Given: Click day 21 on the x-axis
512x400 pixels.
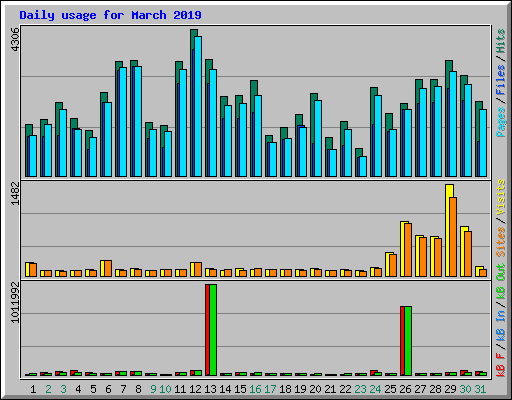Looking at the screenshot, I should 330,389.
